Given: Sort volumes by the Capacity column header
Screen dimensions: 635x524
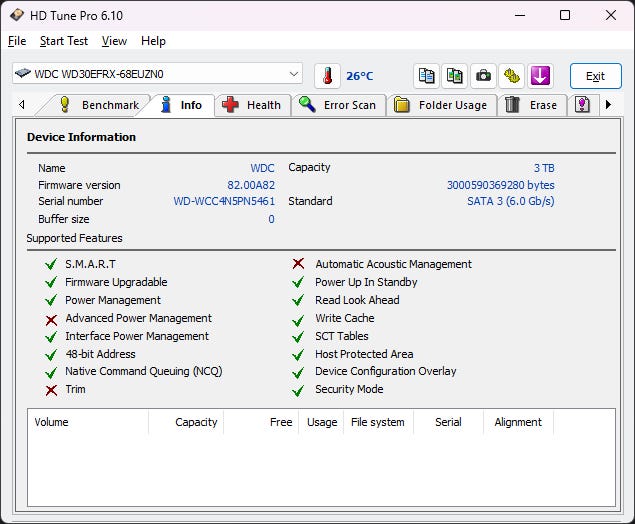Looking at the screenshot, I should point(186,422).
